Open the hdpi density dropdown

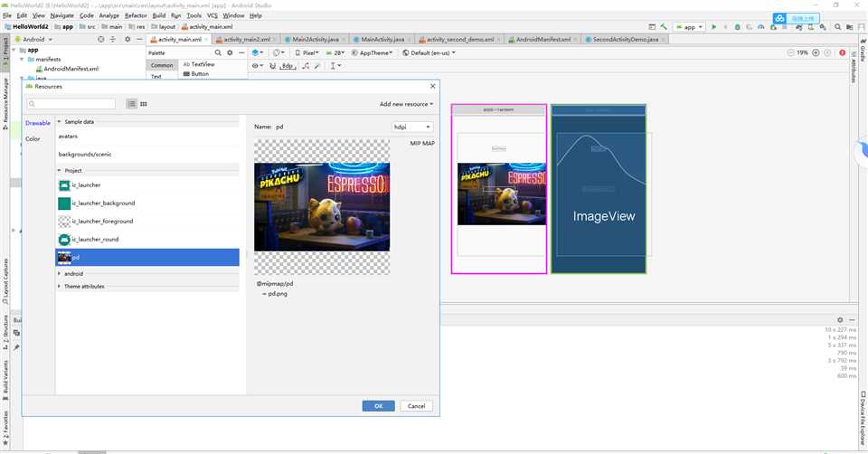[x=412, y=127]
